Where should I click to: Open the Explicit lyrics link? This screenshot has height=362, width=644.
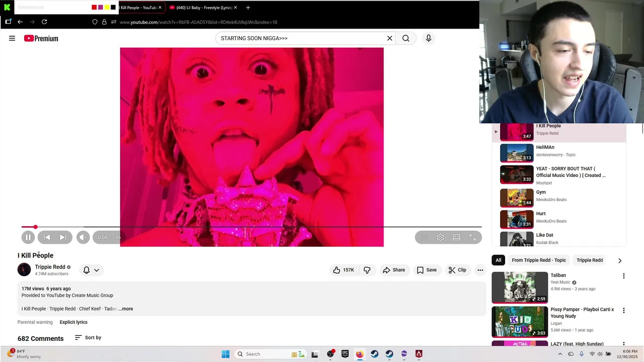tap(73, 322)
